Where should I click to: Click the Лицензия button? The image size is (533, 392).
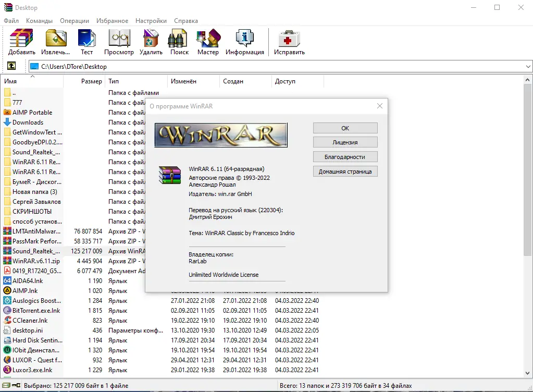345,142
